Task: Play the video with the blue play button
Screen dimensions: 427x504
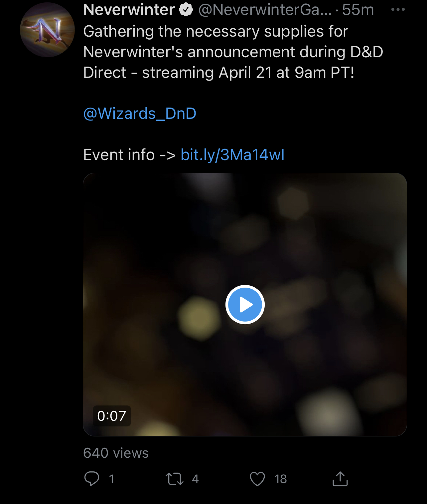Action: click(x=245, y=305)
